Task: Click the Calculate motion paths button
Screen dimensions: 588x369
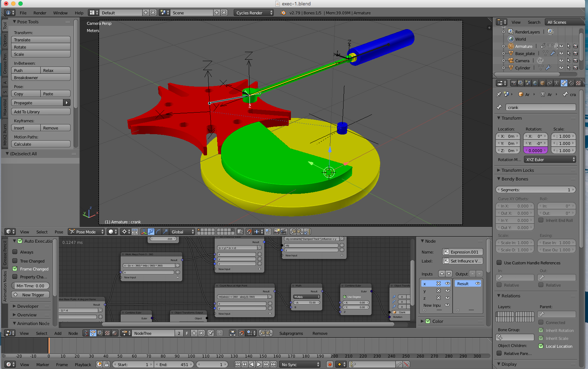Action: coord(40,143)
